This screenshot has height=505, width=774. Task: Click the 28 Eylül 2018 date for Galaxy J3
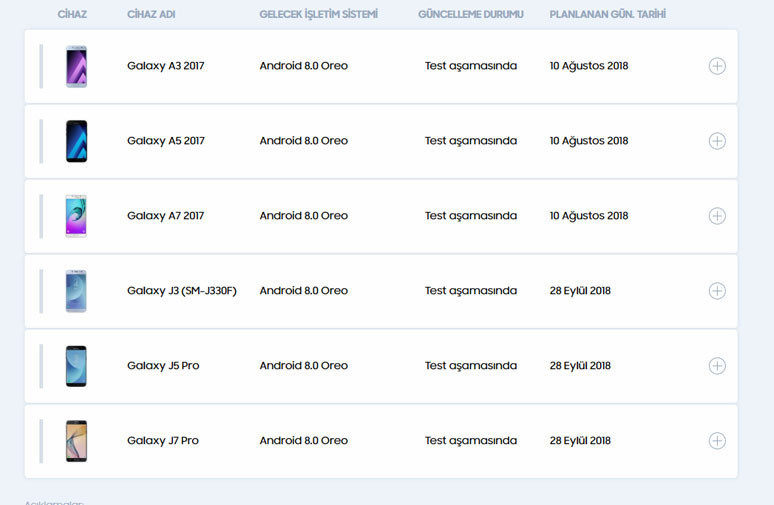click(580, 291)
